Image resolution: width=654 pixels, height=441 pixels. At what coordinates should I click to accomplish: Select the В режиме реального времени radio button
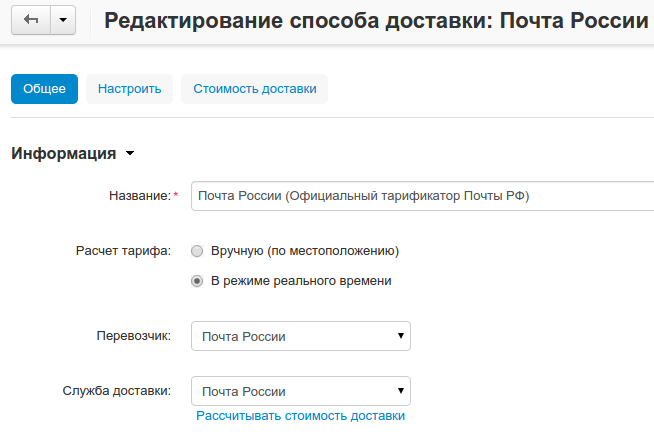click(197, 281)
